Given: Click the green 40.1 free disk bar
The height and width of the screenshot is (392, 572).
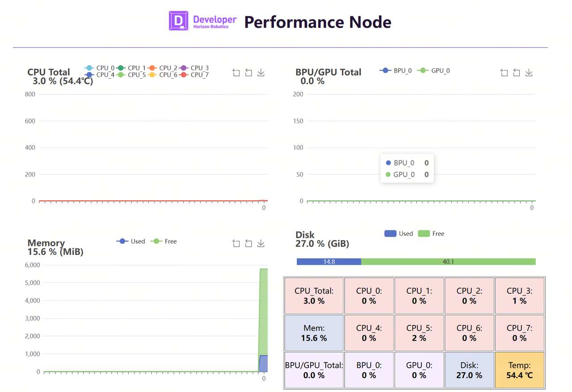Looking at the screenshot, I should tap(448, 261).
